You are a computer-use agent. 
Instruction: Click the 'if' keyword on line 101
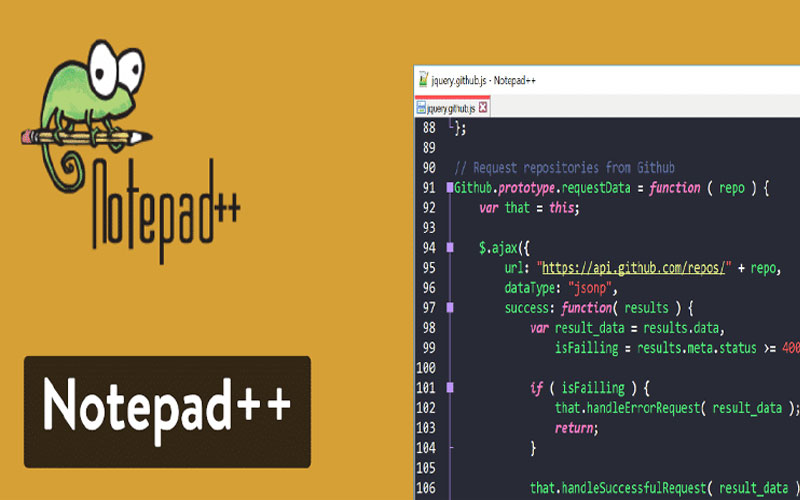[536, 388]
